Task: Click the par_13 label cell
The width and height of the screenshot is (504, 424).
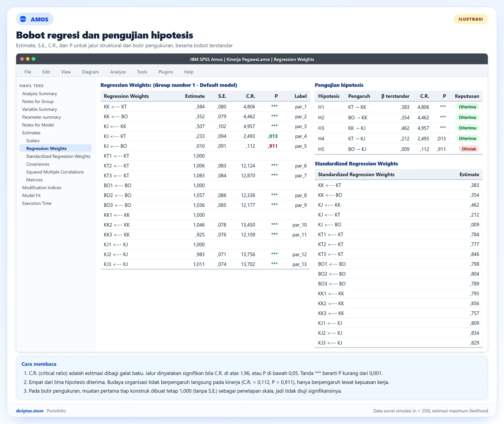Action: (299, 264)
